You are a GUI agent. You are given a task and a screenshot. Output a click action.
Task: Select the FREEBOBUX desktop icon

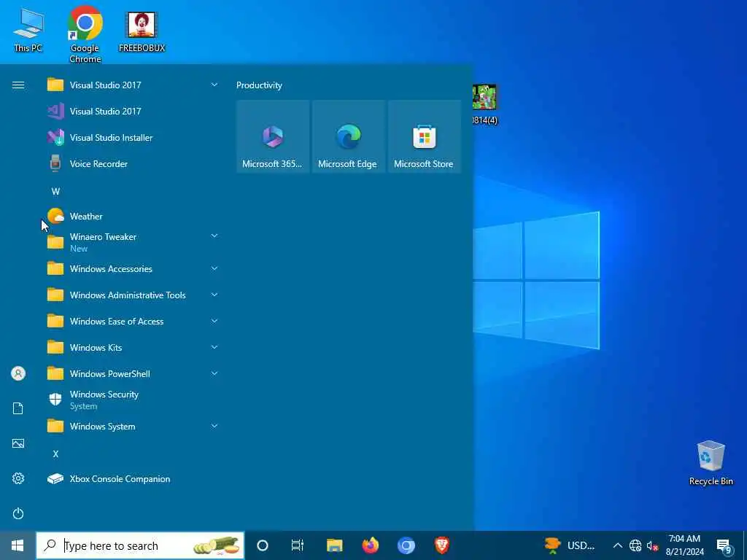point(142,31)
